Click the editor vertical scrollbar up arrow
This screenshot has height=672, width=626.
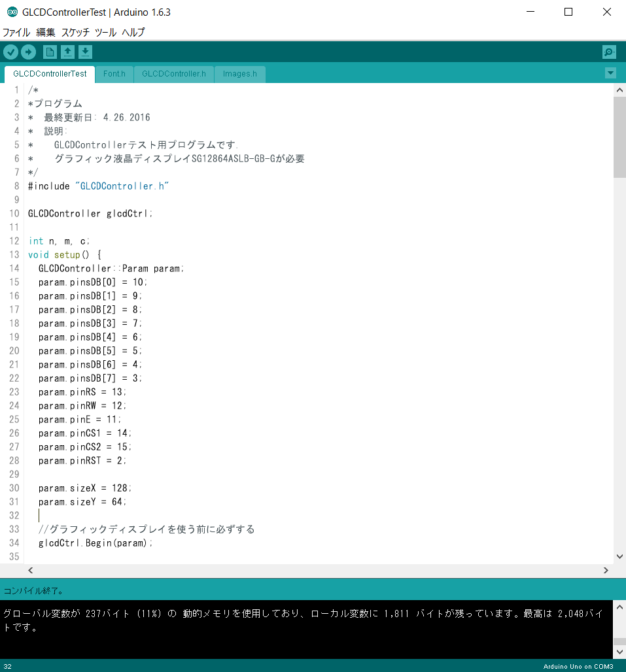coord(619,90)
